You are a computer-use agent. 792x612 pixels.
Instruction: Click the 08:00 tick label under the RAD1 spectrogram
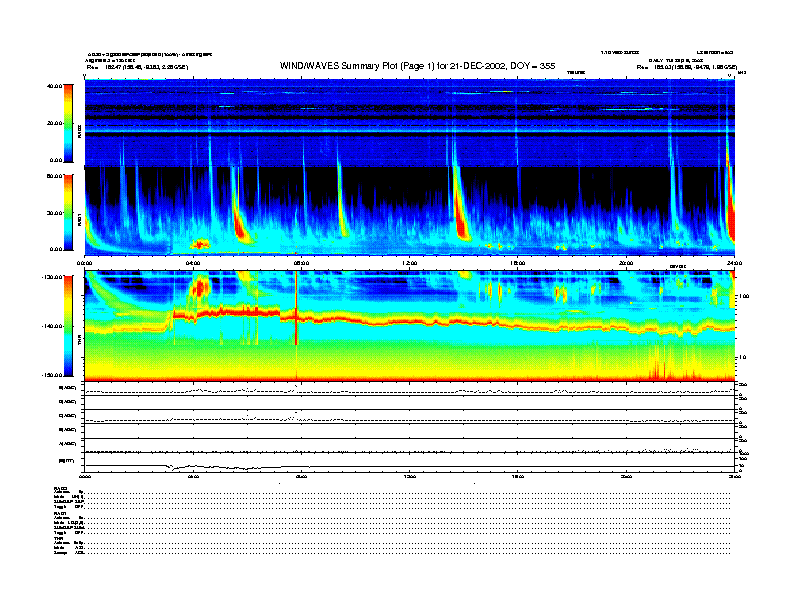[x=301, y=263]
